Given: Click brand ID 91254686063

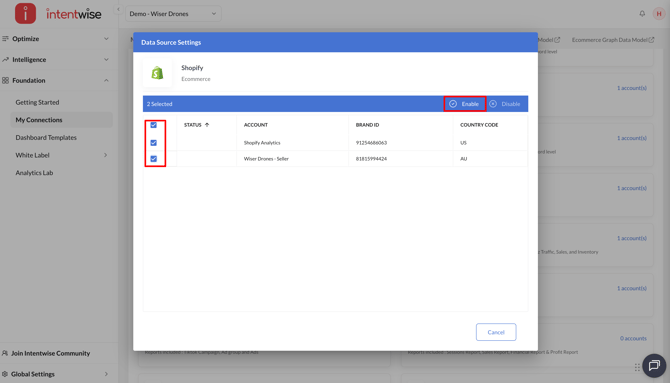Looking at the screenshot, I should pos(371,143).
